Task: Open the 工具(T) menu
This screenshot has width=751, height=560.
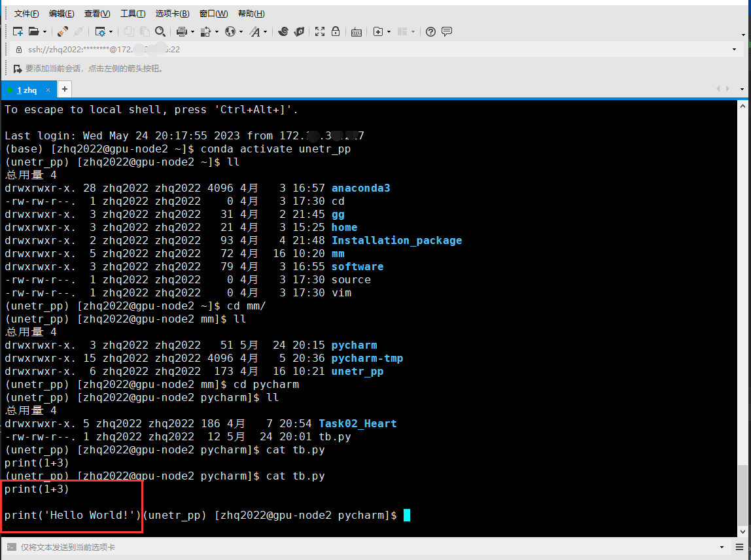Action: pos(133,14)
